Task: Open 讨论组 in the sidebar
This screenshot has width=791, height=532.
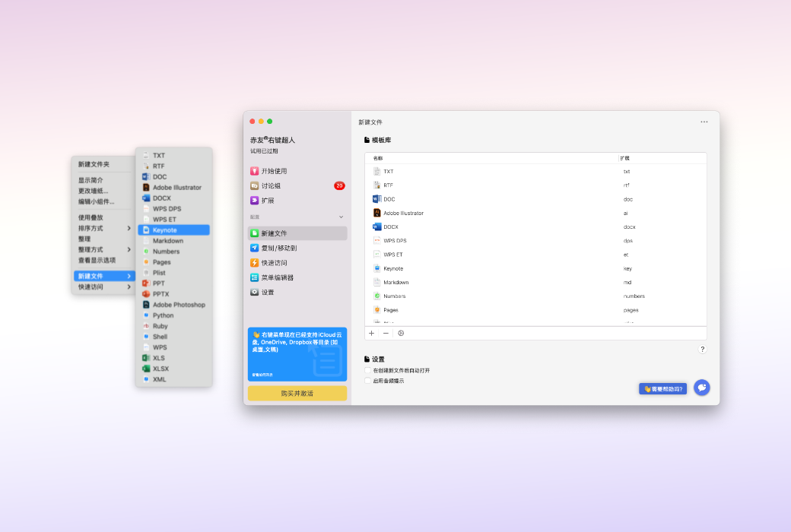Action: (297, 185)
